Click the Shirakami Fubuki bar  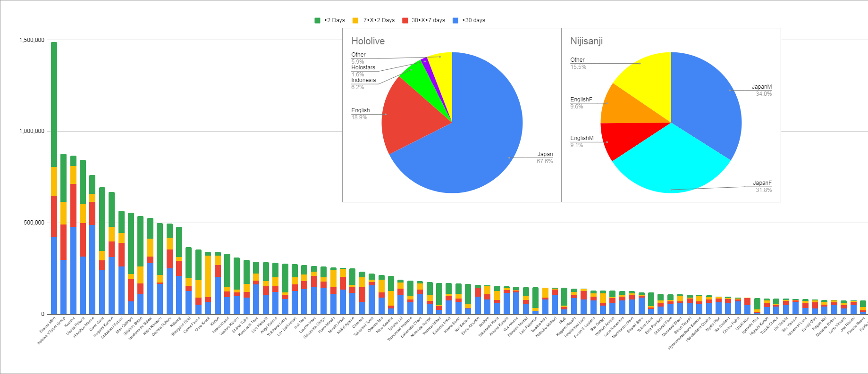[x=121, y=262]
